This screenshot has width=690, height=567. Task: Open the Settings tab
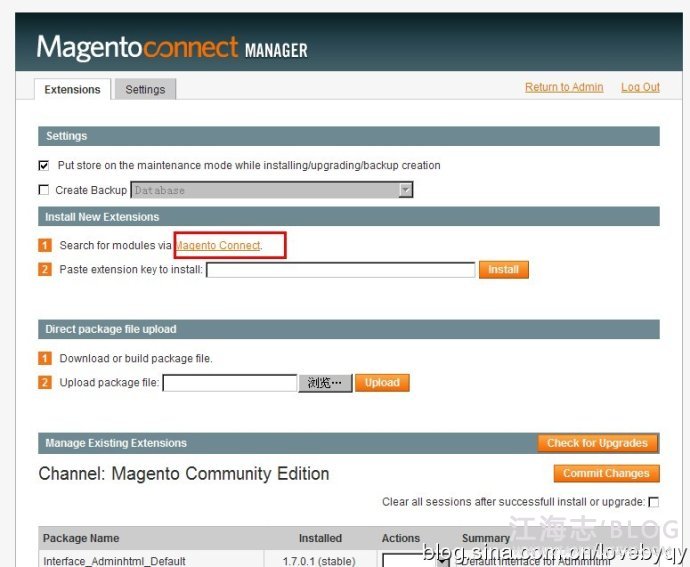click(145, 89)
